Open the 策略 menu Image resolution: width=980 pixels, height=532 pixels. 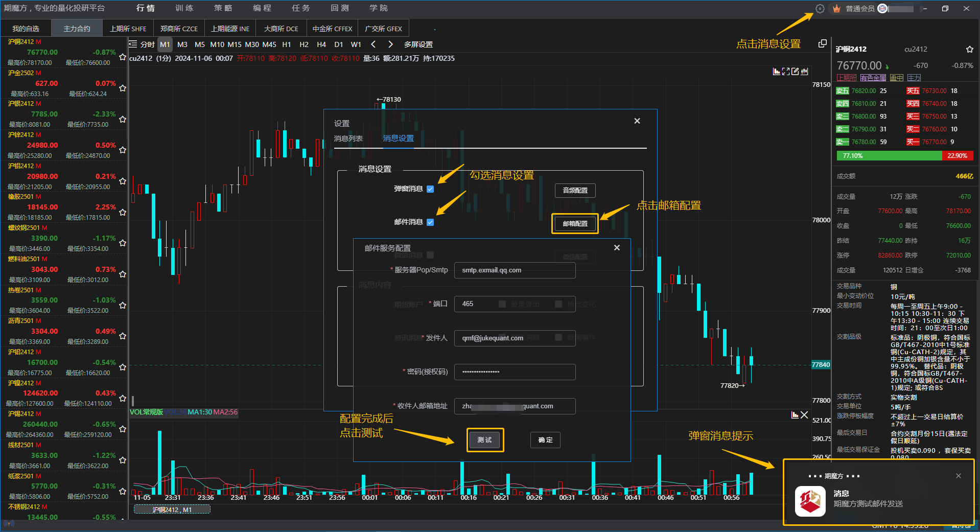coord(223,8)
